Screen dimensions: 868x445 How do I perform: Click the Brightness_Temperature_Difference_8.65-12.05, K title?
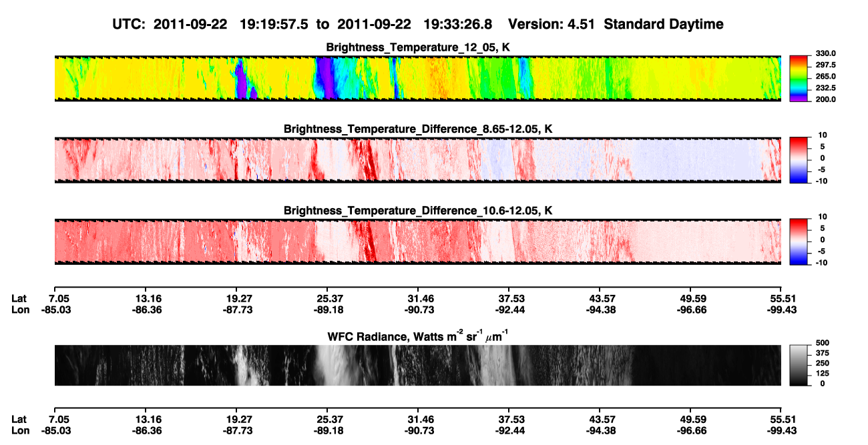point(418,129)
